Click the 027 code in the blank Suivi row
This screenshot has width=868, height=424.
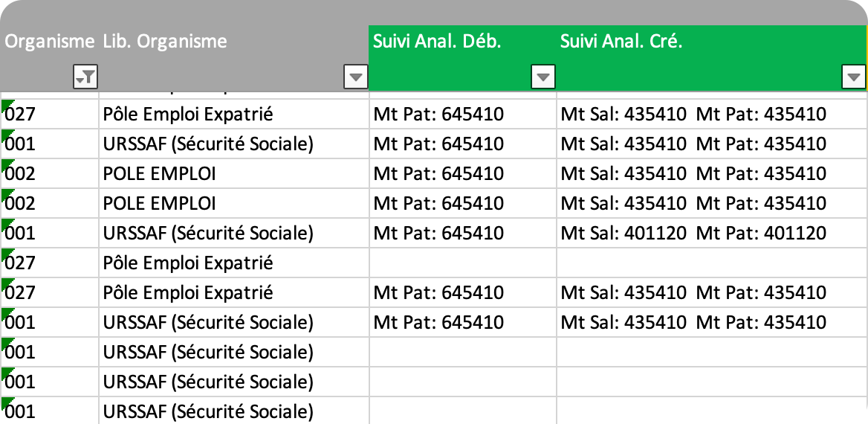click(22, 263)
